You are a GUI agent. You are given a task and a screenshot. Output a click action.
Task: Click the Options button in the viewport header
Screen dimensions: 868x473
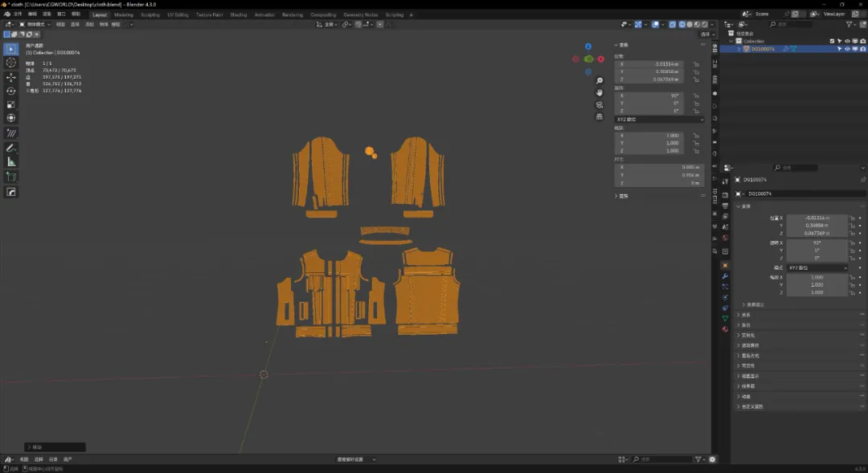[705, 35]
